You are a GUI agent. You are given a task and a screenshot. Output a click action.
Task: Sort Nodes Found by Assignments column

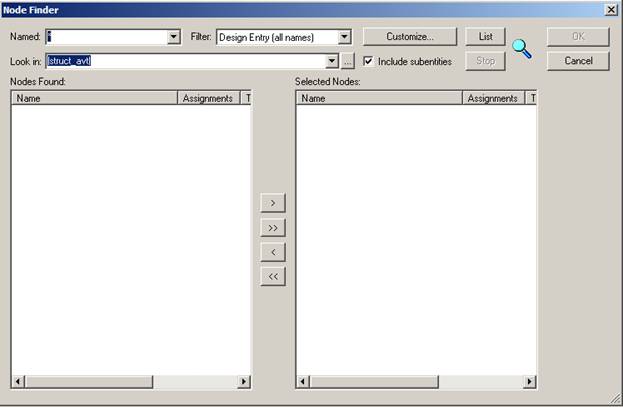click(208, 99)
